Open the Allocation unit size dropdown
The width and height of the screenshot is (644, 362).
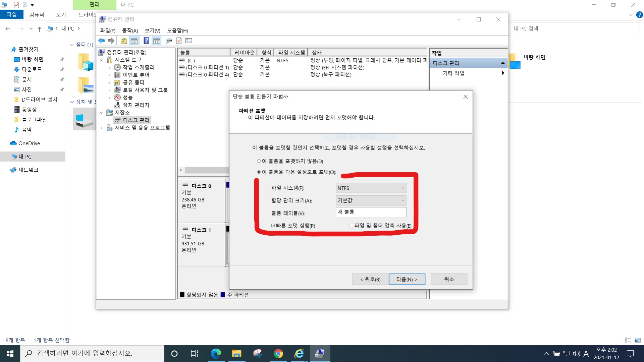pos(371,200)
